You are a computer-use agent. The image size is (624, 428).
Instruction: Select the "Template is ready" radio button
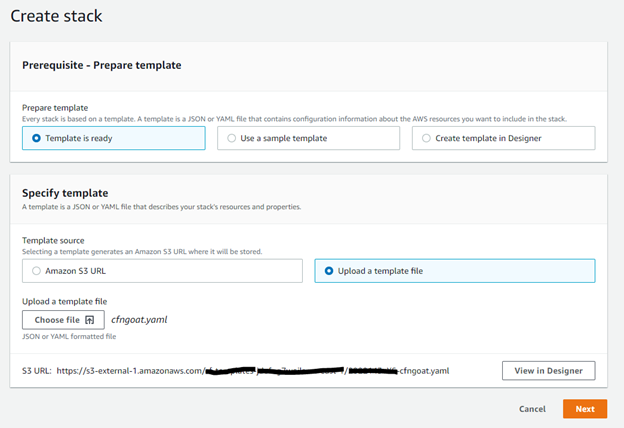(x=38, y=138)
